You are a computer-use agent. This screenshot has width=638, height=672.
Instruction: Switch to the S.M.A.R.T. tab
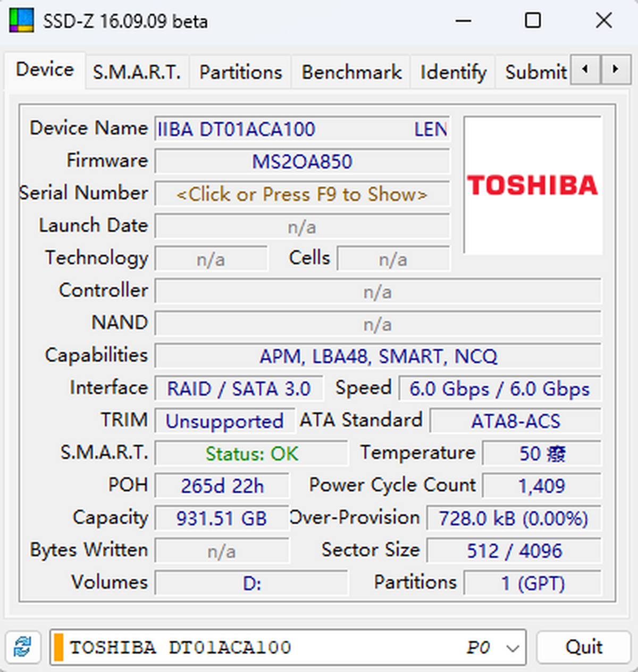click(x=137, y=71)
